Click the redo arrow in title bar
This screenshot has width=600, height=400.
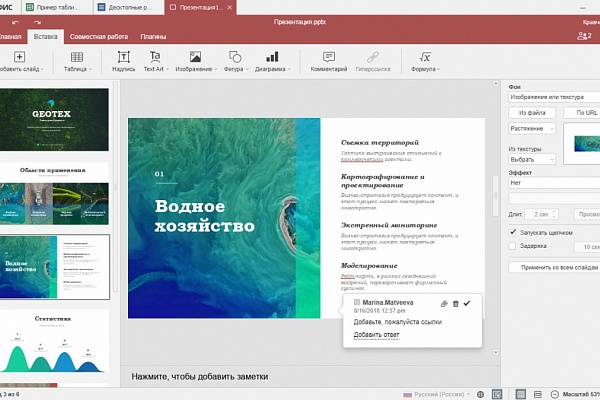coord(37,22)
